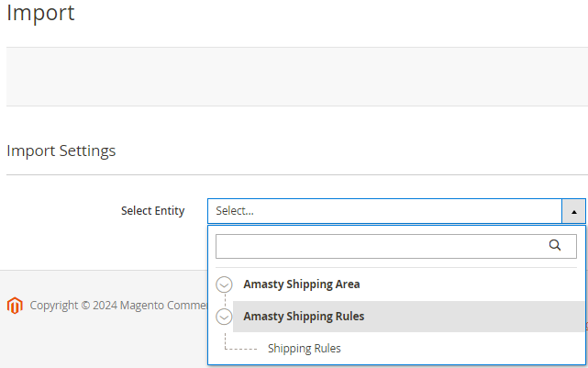Viewport: 588px width, 368px height.
Task: Click the Import Settings section heading
Action: (x=61, y=151)
